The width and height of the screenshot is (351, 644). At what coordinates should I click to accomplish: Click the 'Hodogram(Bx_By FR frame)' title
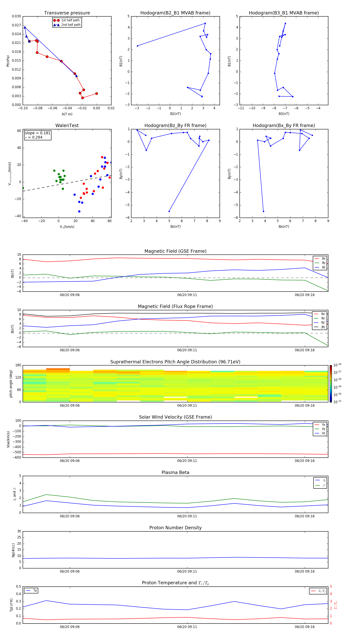pos(284,125)
